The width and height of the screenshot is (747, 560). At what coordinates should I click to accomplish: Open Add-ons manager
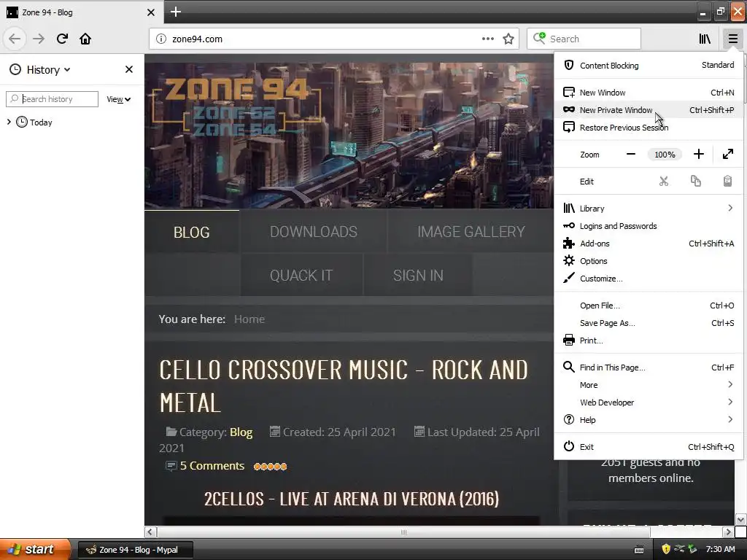(x=649, y=244)
